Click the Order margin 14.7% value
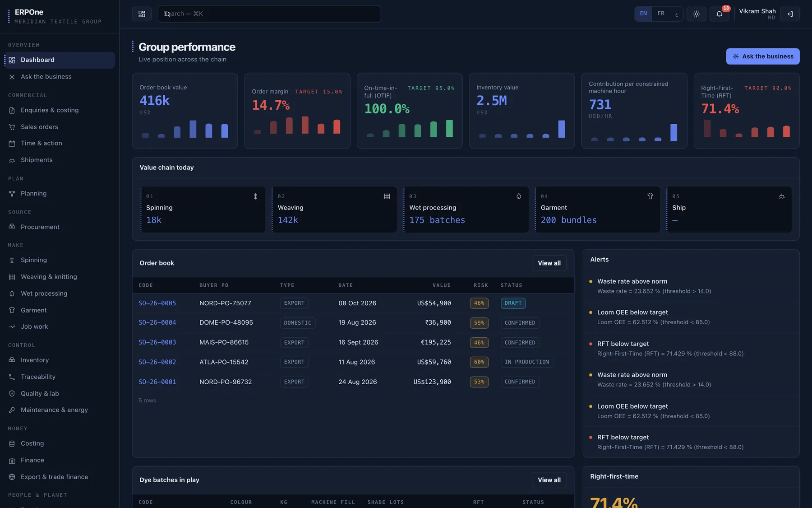The image size is (812, 508). pyautogui.click(x=271, y=106)
